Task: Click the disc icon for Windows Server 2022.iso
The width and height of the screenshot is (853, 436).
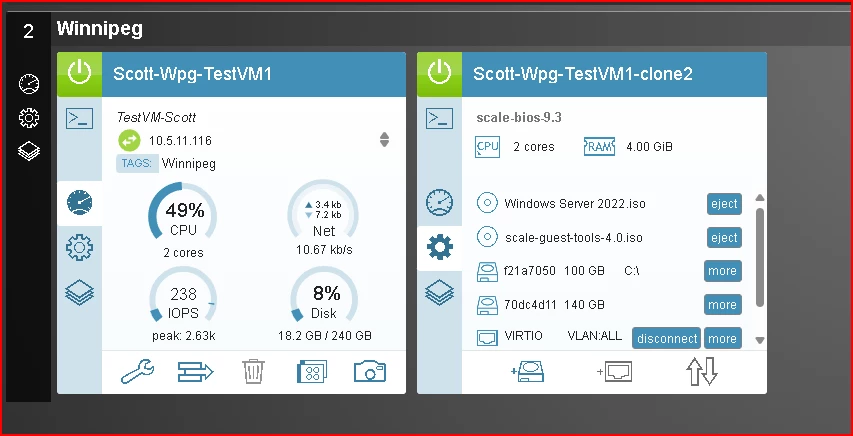Action: [487, 204]
